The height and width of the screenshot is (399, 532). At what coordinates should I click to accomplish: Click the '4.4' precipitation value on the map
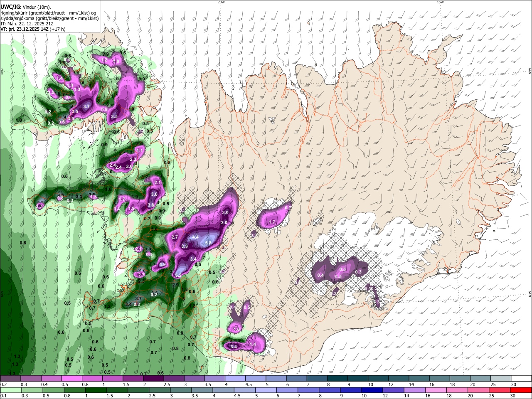(195, 237)
